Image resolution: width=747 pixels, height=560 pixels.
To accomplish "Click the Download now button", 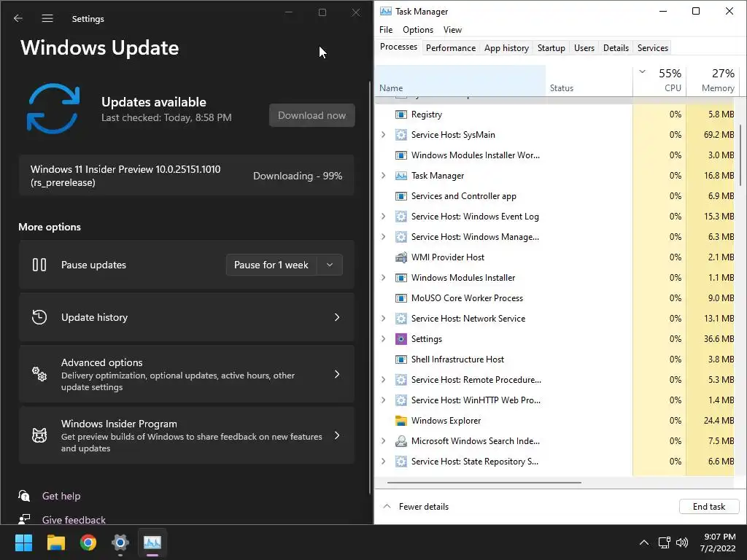I will [312, 115].
